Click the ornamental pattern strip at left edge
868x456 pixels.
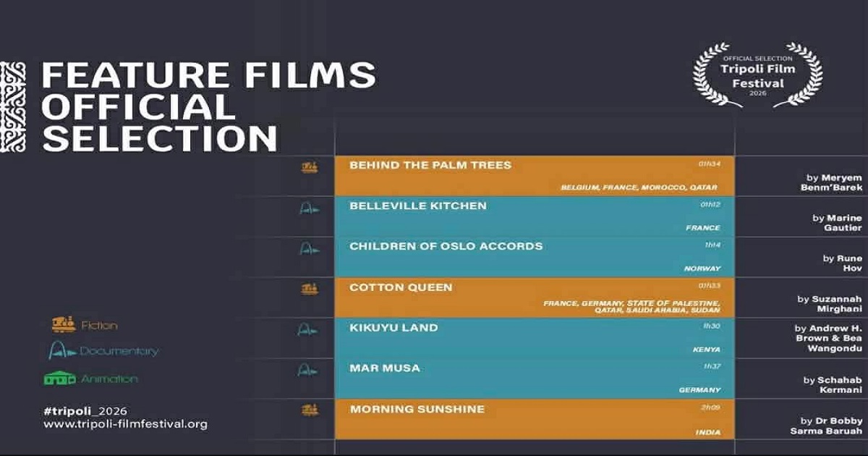point(13,106)
